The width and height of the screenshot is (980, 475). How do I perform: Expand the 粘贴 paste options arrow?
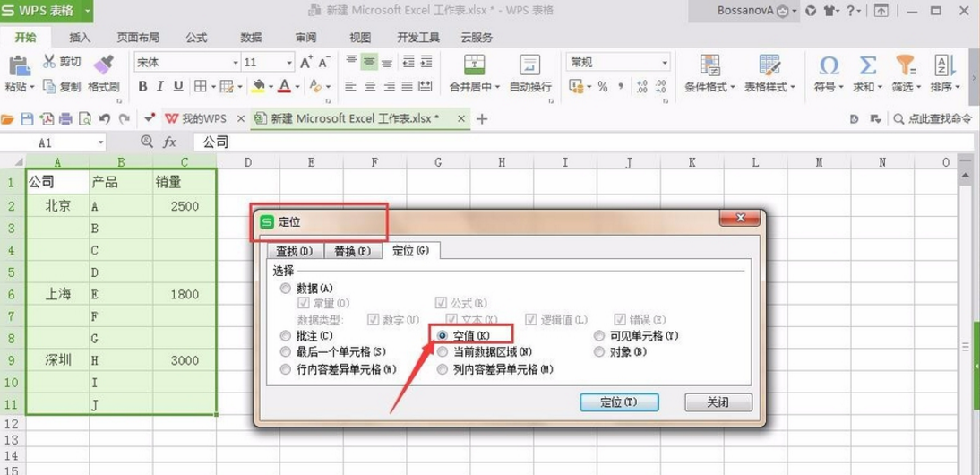(x=32, y=88)
